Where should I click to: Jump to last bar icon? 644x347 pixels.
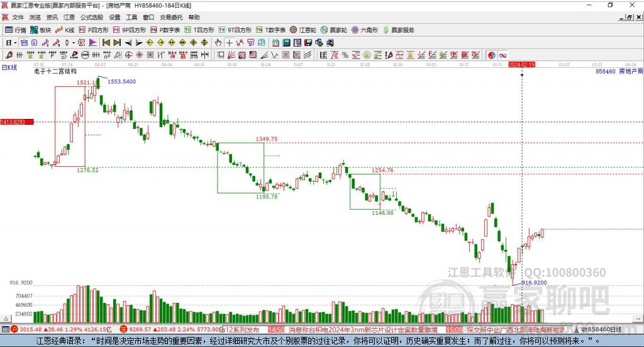(x=117, y=43)
